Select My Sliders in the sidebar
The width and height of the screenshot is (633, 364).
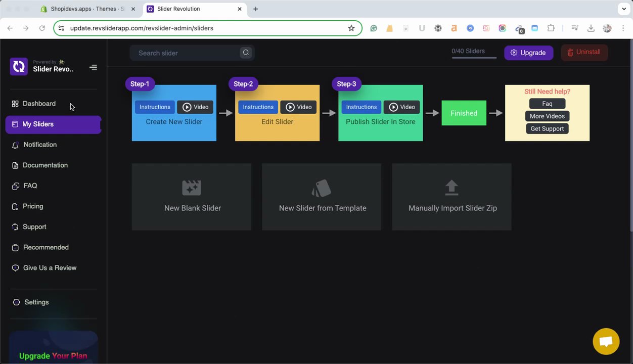53,124
